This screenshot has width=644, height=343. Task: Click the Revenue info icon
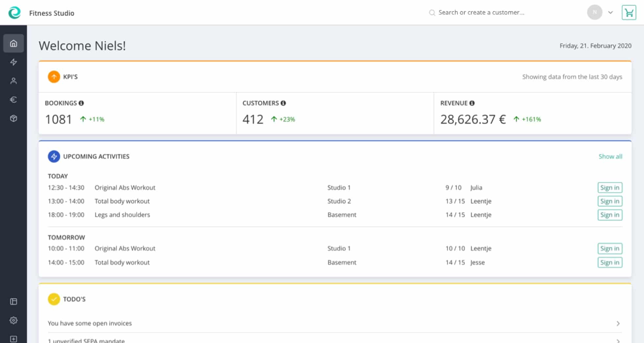tap(472, 103)
